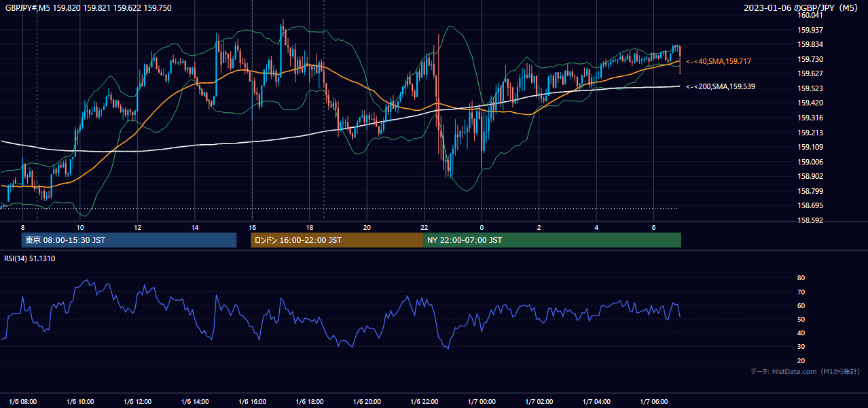The image size is (868, 408).
Task: Click the 1/6 22:00 time axis label
Action: pyautogui.click(x=424, y=401)
